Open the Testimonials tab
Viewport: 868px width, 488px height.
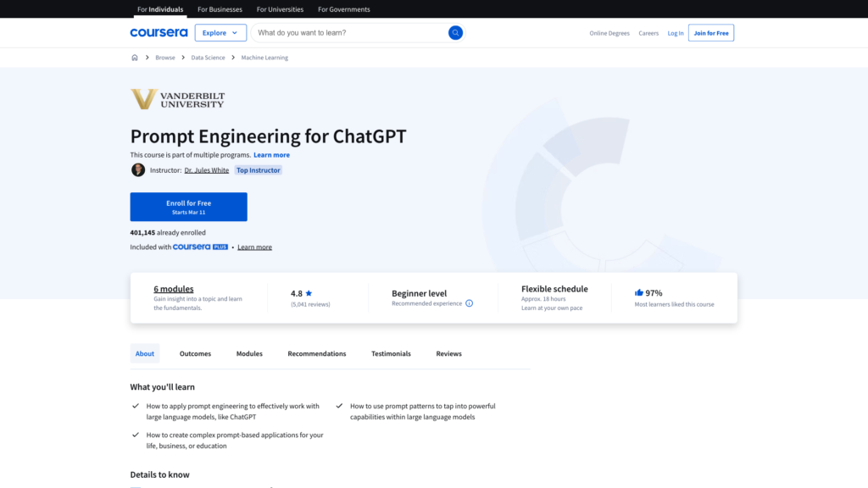click(391, 353)
